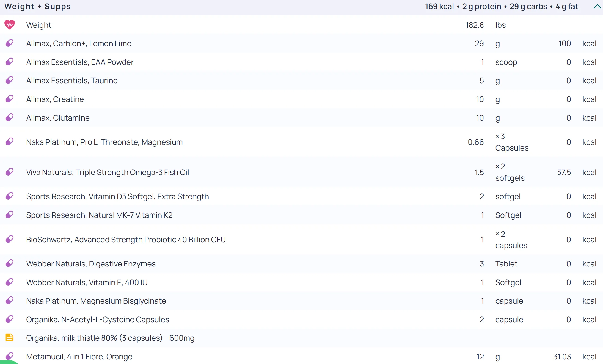Select 'Organika, N-Acetyl-L-Cysteine Capsules' entry

tap(98, 319)
